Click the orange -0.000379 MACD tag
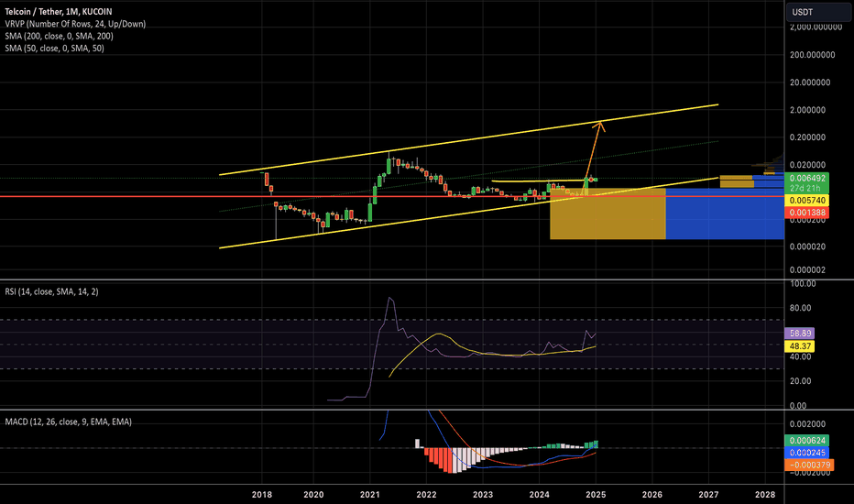 coord(809,465)
